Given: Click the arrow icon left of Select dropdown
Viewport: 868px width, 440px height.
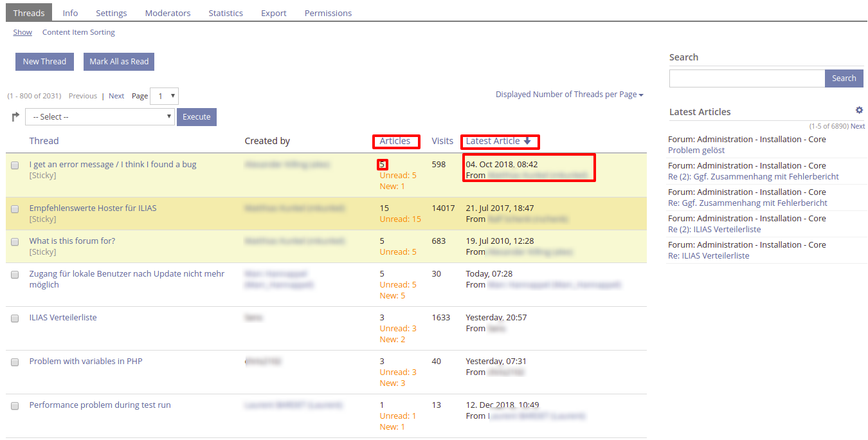Looking at the screenshot, I should pyautogui.click(x=15, y=116).
